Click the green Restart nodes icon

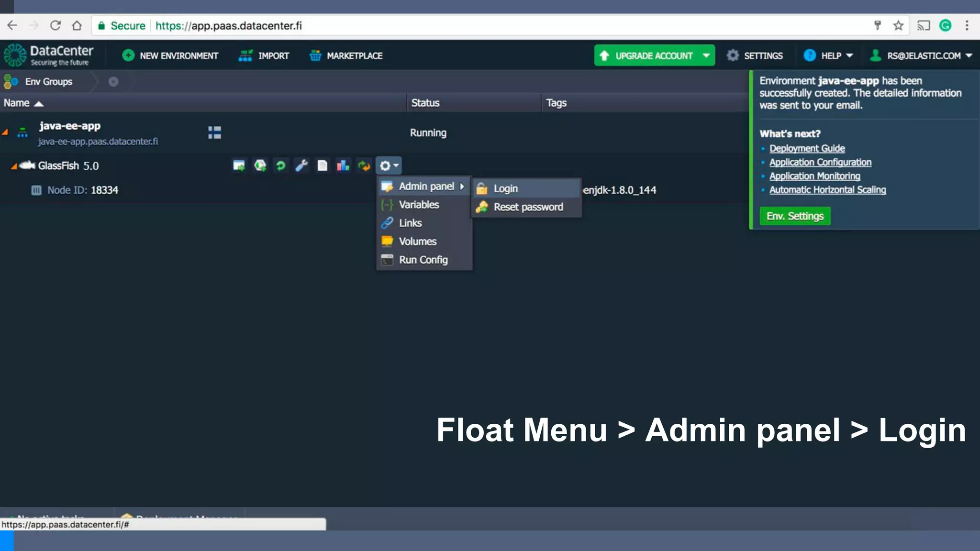pyautogui.click(x=281, y=165)
